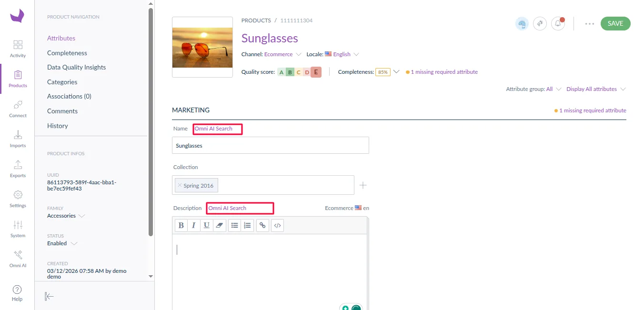Open notifications via the bell icon
This screenshot has width=644, height=310.
click(x=558, y=23)
